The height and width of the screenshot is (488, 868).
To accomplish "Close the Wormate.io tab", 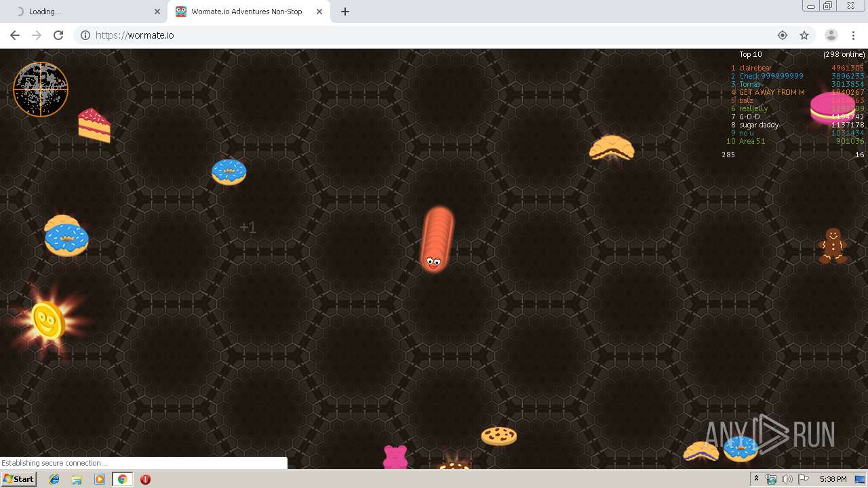I will coord(319,12).
